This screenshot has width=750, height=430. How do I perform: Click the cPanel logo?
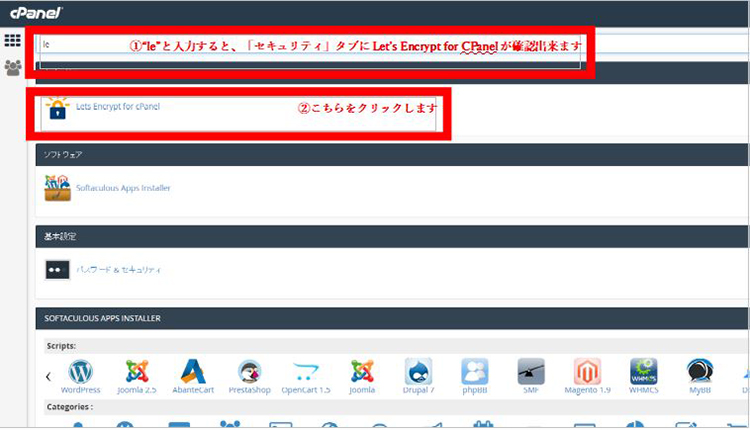[x=36, y=13]
